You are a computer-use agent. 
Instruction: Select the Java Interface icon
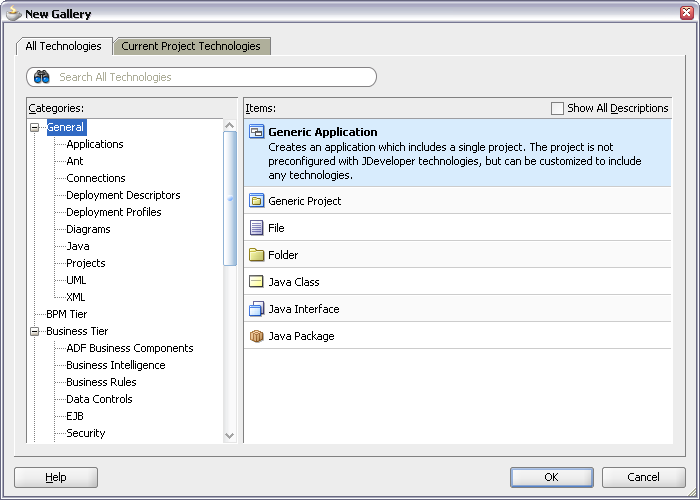pos(256,309)
